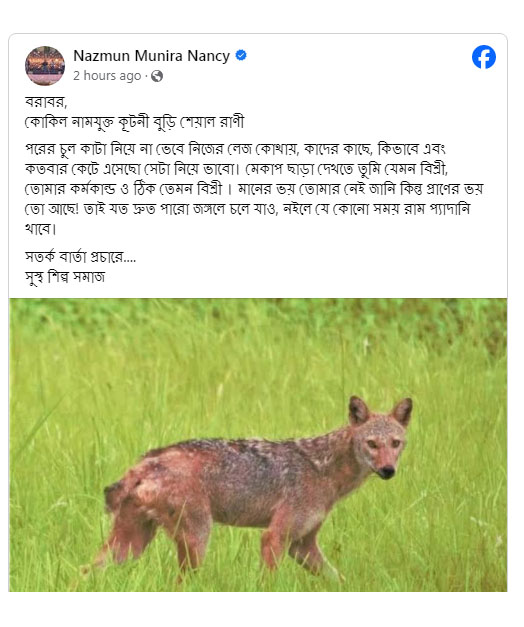Click the line beginning "তোমার কর্মকান্ড"
524x627 pixels.
pos(254,189)
